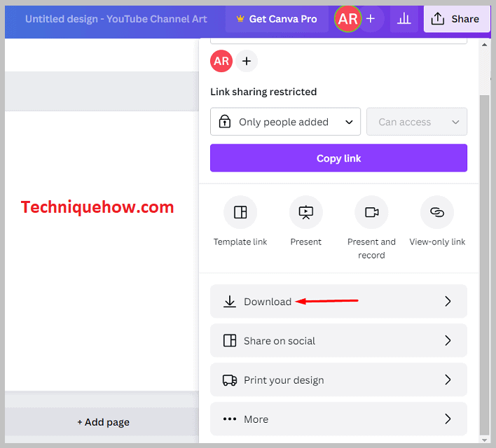Click the download arrow icon
The height and width of the screenshot is (448, 496).
coord(230,301)
